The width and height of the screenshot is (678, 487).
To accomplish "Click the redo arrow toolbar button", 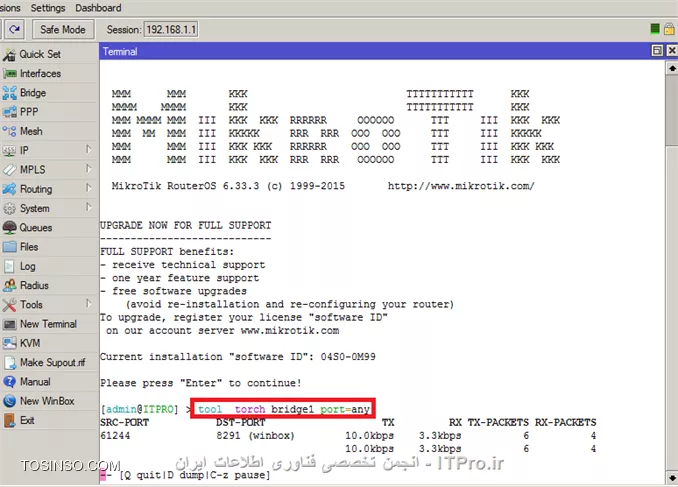I will [15, 29].
